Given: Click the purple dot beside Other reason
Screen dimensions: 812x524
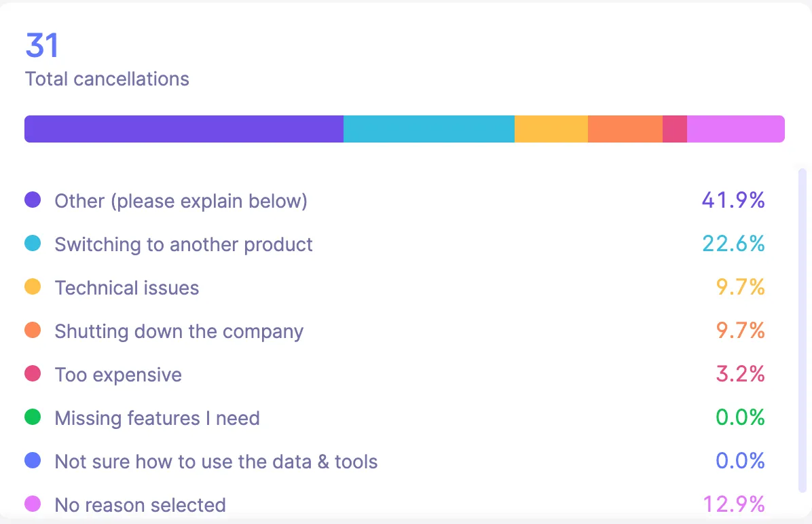Looking at the screenshot, I should click(x=33, y=200).
